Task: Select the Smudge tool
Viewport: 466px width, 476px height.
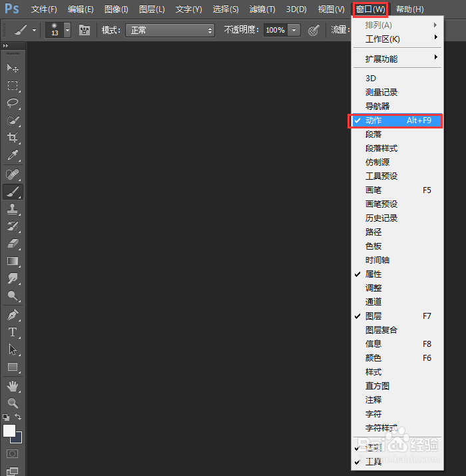Action: tap(13, 278)
